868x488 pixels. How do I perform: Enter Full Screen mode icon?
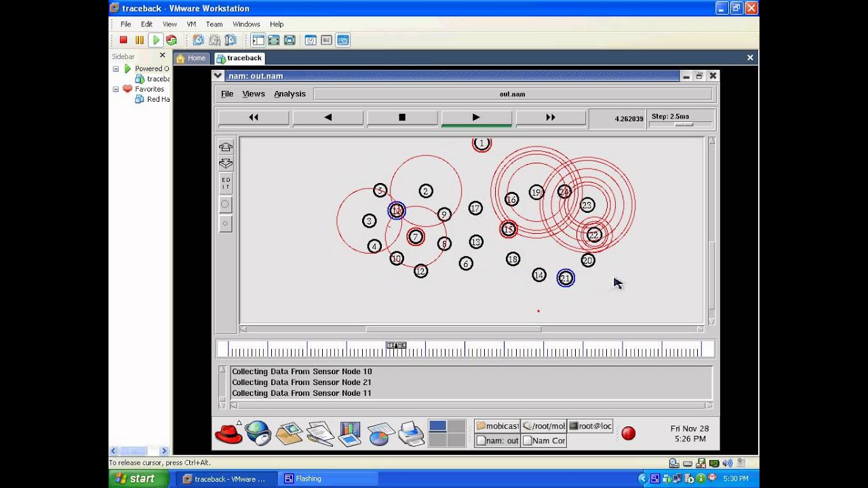290,40
